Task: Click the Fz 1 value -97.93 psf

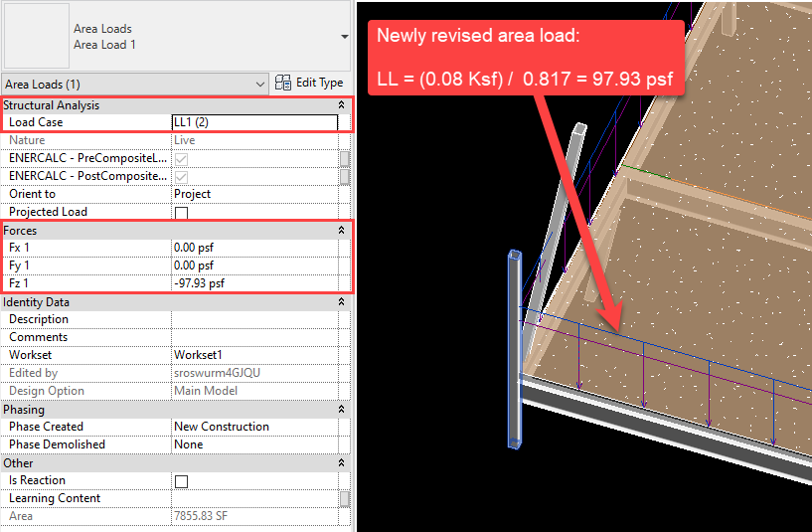Action: coord(254,283)
